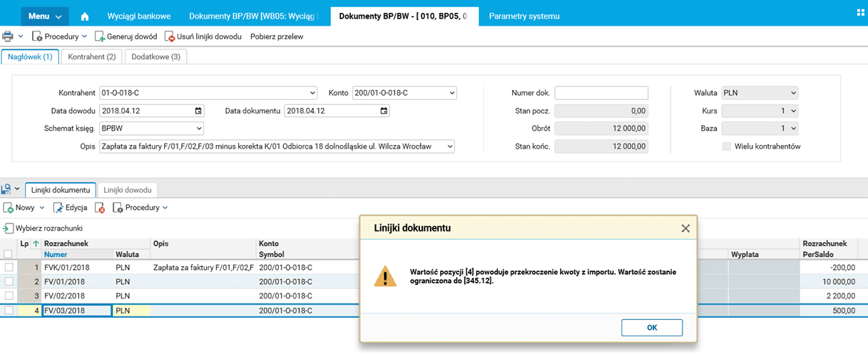Open the dropdown arrow next to printer
The image size is (868, 357).
tap(20, 36)
